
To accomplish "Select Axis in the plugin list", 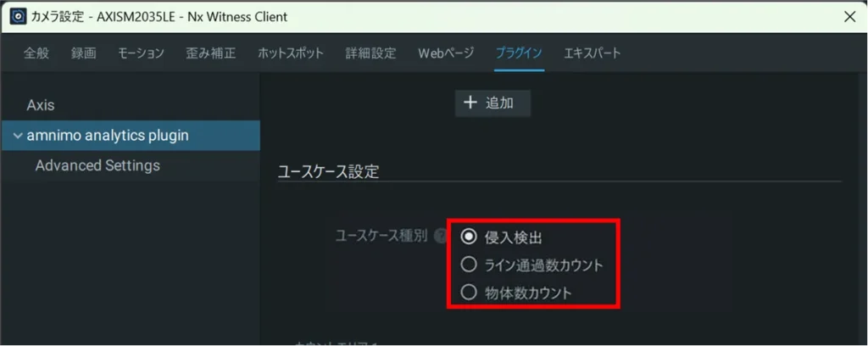I will tap(41, 105).
